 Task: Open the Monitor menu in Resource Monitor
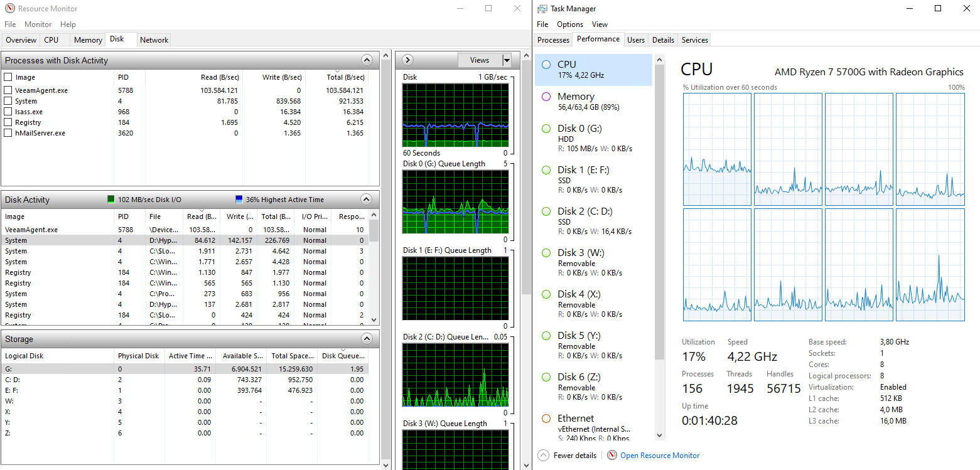click(x=38, y=24)
